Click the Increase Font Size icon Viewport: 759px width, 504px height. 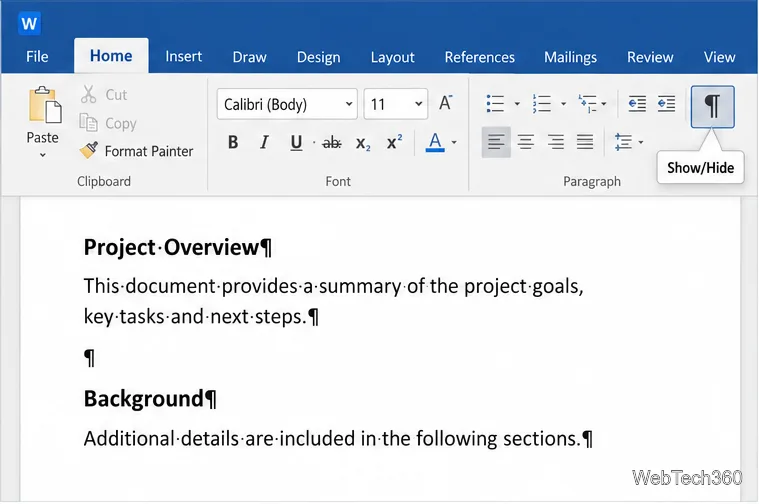click(x=445, y=103)
